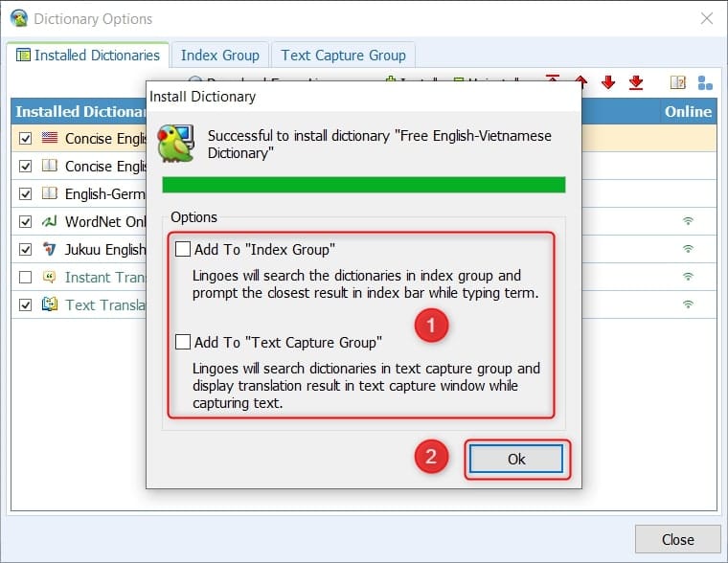728x563 pixels.
Task: Click the Online column header
Action: (x=688, y=111)
